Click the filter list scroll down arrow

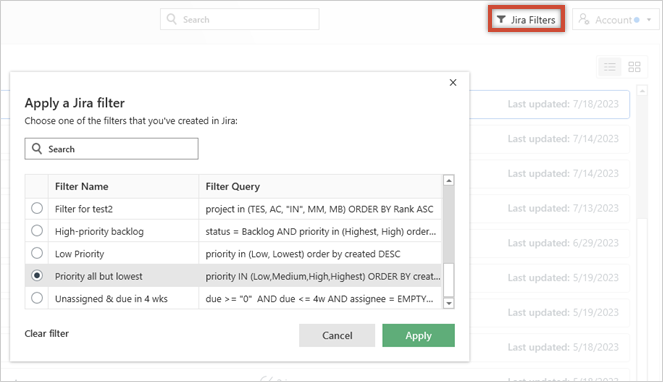pyautogui.click(x=449, y=303)
